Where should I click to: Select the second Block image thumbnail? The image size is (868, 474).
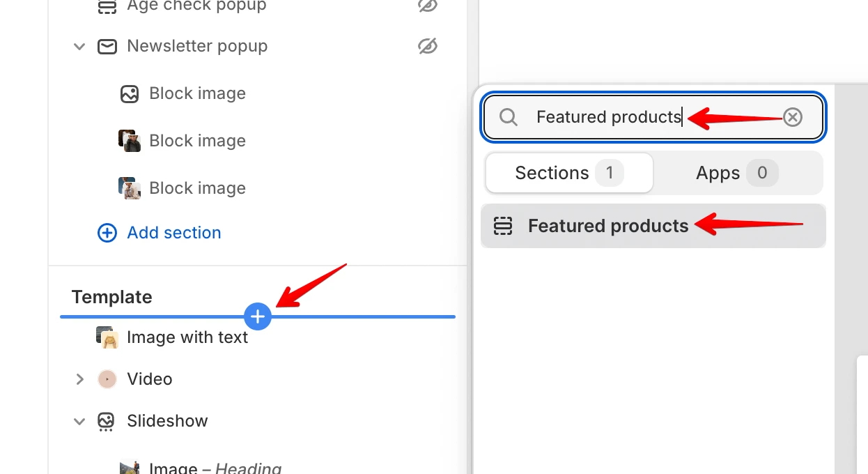point(130,141)
